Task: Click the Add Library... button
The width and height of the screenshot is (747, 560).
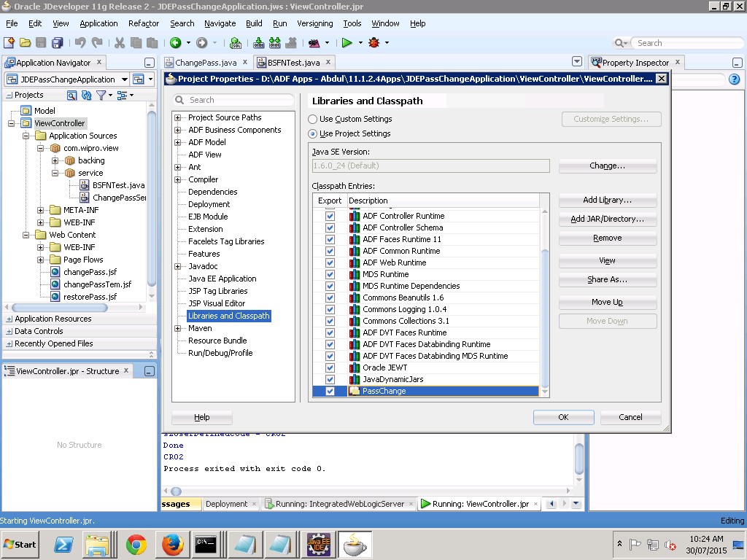Action: 607,200
